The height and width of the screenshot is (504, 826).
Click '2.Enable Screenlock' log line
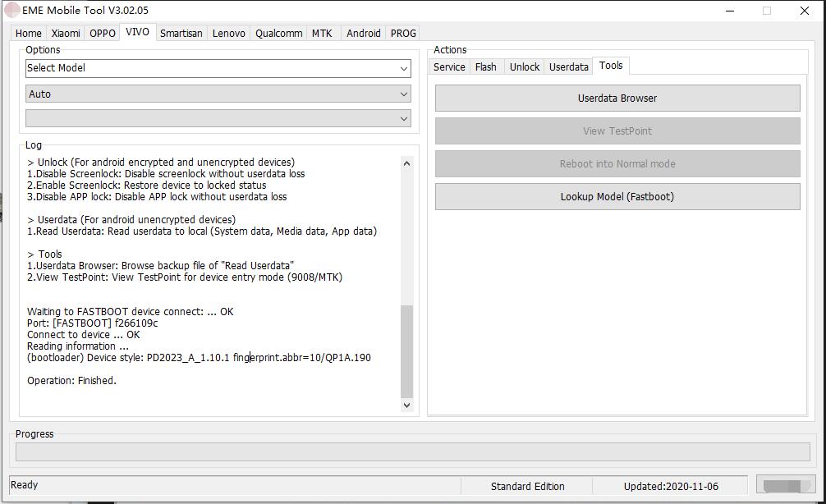click(x=146, y=186)
